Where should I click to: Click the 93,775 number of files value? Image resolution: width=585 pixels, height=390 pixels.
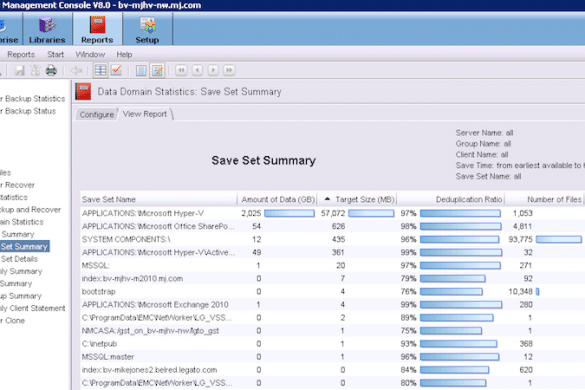[x=520, y=239]
